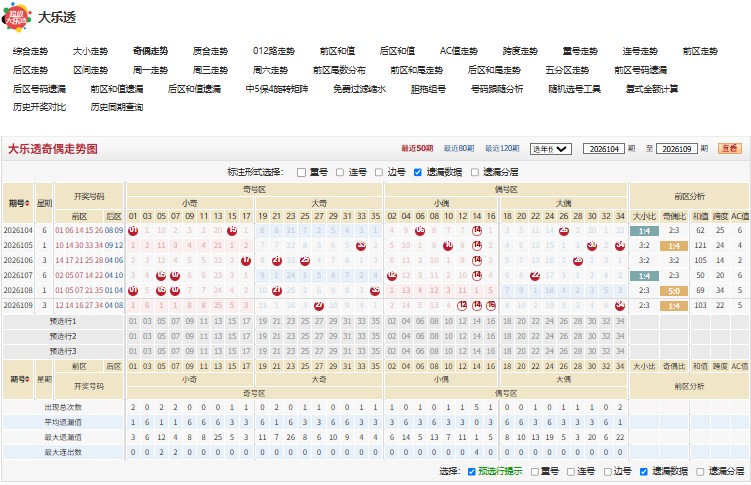Click red ball 22 in row 2026107
This screenshot has height=485, width=751.
[x=535, y=276]
